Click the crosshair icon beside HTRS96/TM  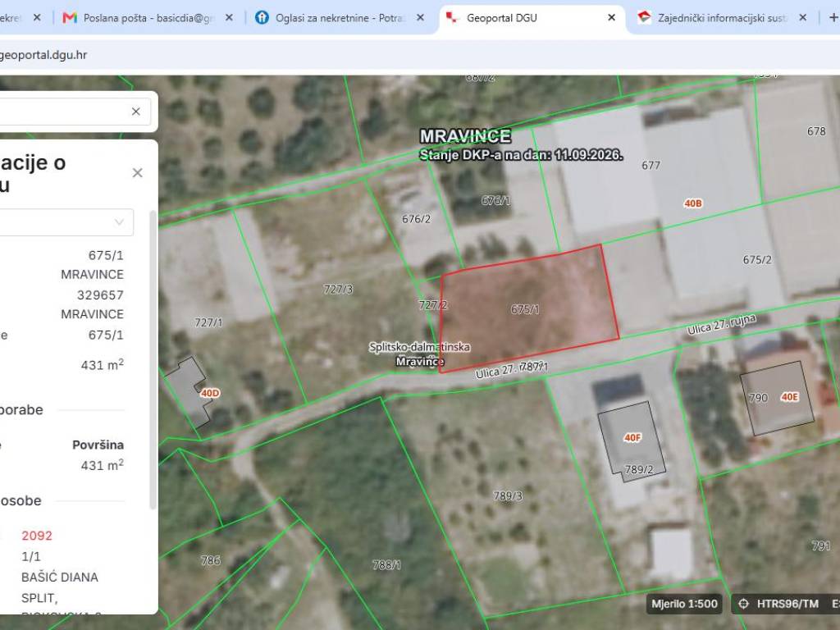pyautogui.click(x=743, y=604)
